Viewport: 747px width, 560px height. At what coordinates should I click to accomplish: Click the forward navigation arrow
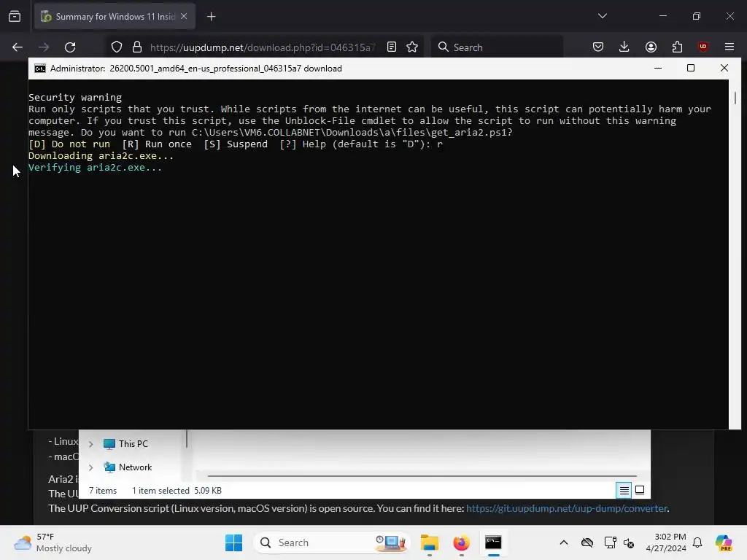tap(44, 47)
